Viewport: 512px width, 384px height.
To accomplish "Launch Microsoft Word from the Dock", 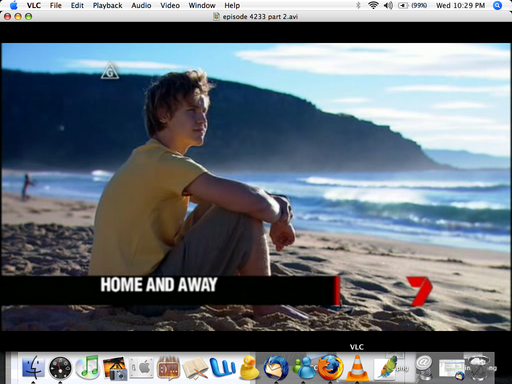I will (x=223, y=368).
